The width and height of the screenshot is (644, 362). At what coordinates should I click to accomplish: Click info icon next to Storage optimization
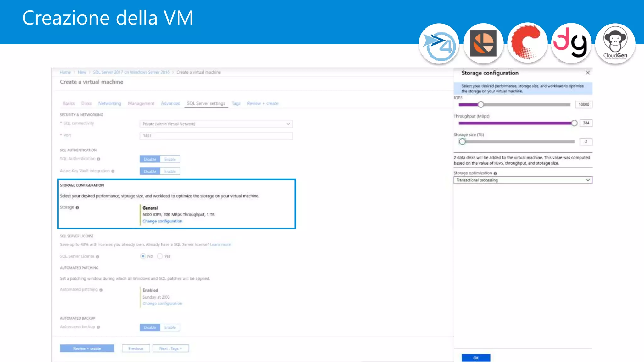[495, 173]
